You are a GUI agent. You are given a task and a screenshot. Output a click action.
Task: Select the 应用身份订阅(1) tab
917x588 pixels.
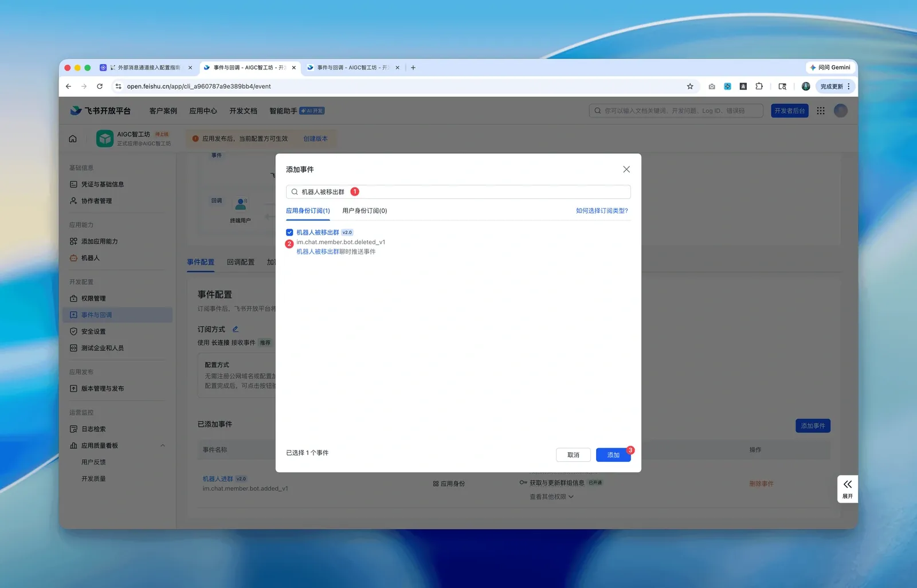point(308,211)
